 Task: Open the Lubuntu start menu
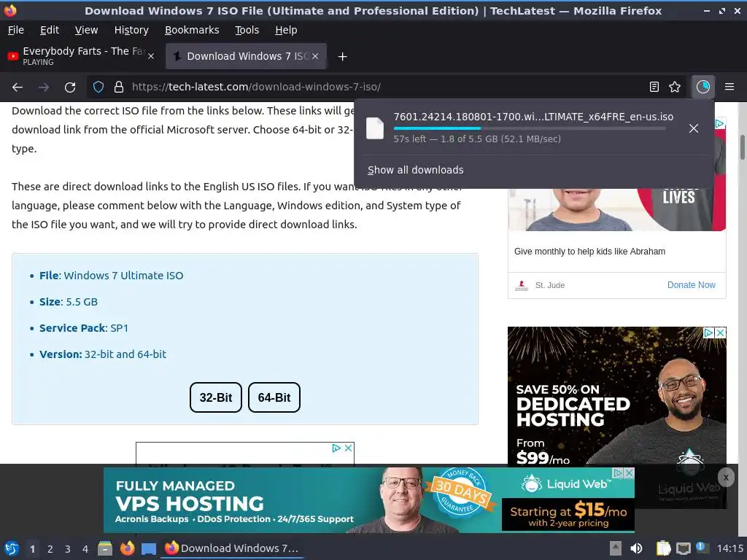12,548
